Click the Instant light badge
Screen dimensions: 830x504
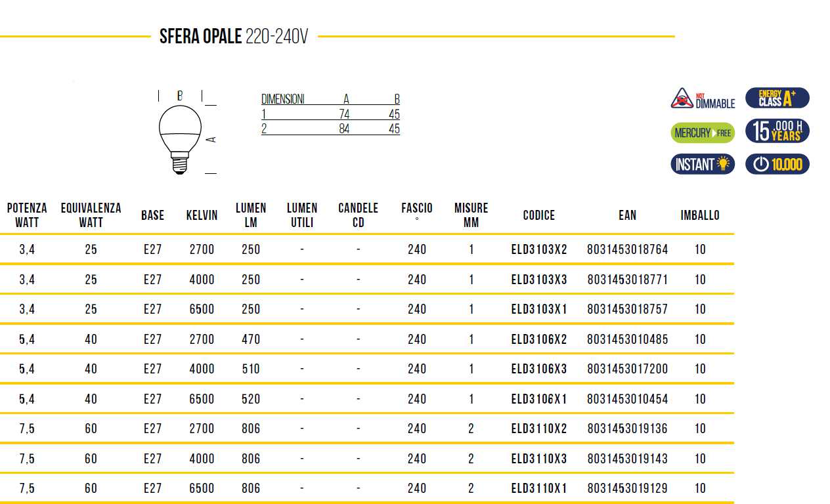tap(702, 164)
